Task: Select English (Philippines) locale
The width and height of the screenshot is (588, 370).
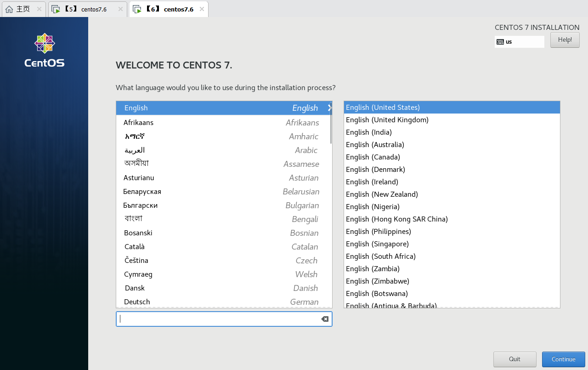Action: click(452, 232)
